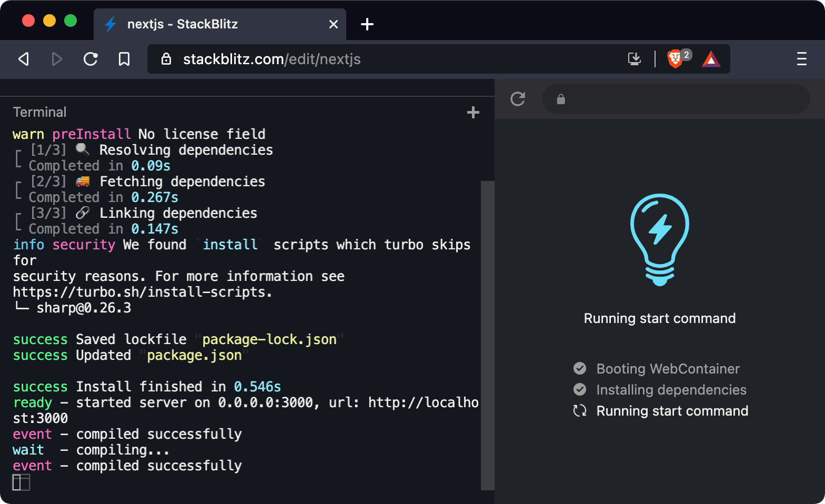
Task: Click the preview lock icon
Action: [x=561, y=99]
